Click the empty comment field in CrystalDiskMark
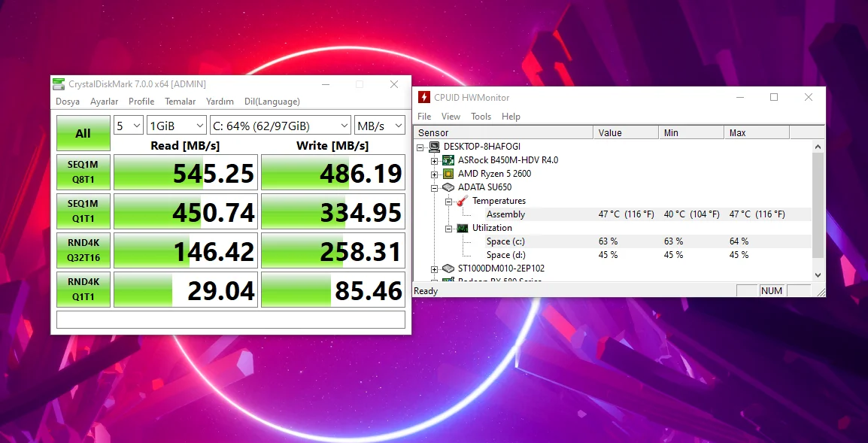The image size is (868, 443). (231, 320)
